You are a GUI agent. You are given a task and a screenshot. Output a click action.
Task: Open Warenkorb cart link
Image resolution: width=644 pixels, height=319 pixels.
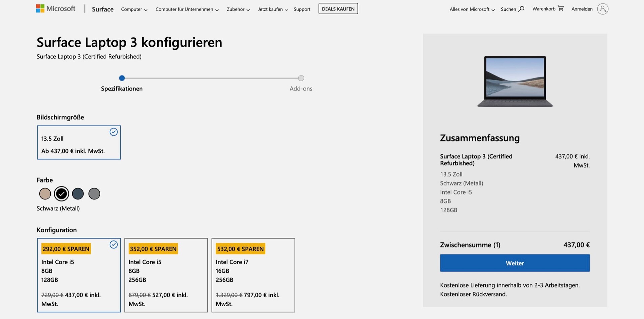point(544,9)
